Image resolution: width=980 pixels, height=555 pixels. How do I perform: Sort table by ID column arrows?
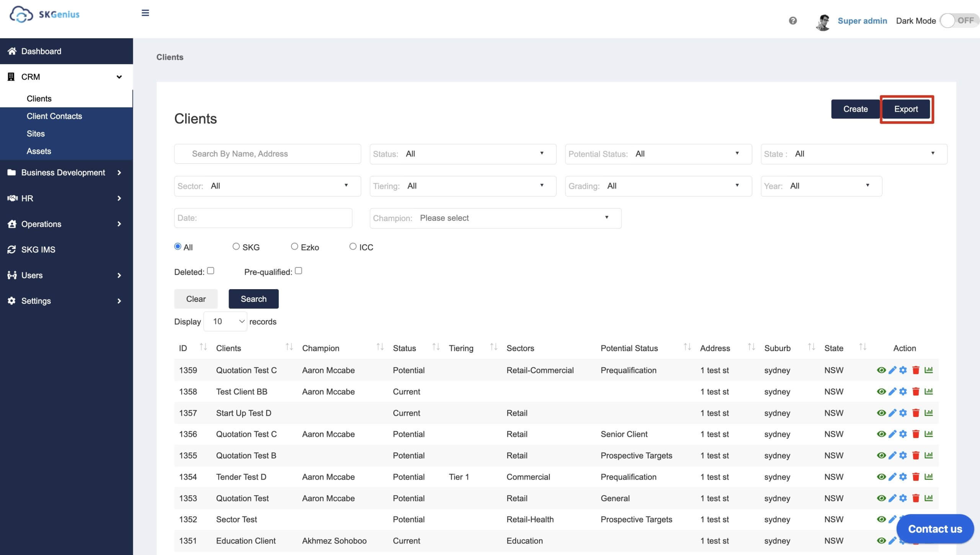[x=203, y=347]
